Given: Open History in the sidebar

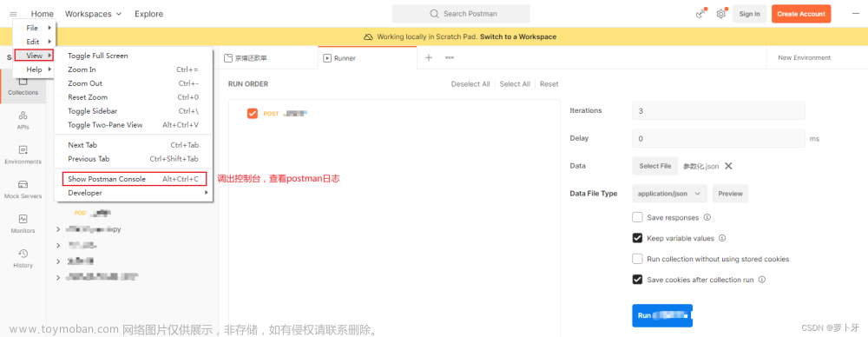Looking at the screenshot, I should (23, 258).
